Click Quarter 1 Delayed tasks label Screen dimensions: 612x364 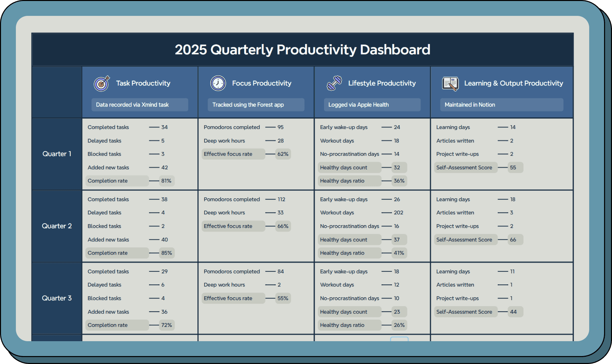pyautogui.click(x=104, y=141)
